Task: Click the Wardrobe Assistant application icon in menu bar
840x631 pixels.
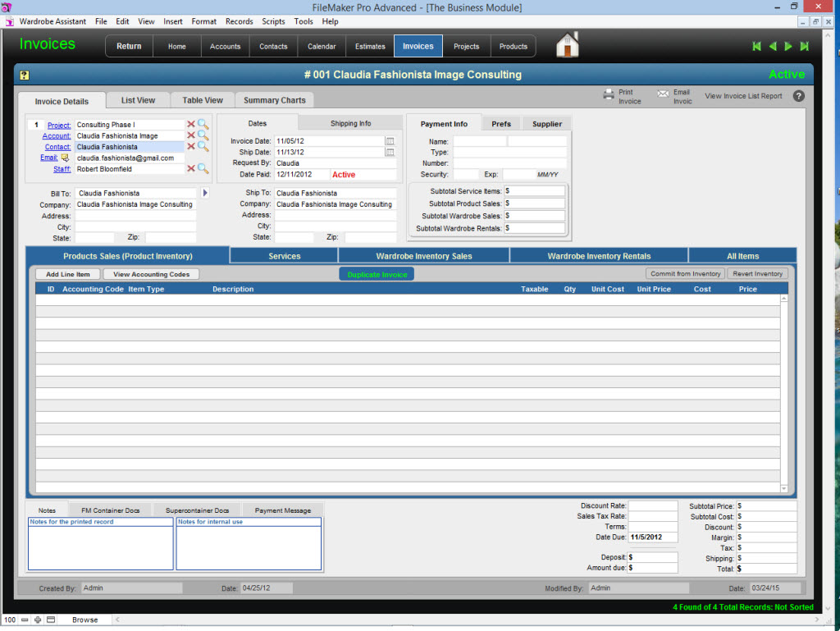Action: 9,21
